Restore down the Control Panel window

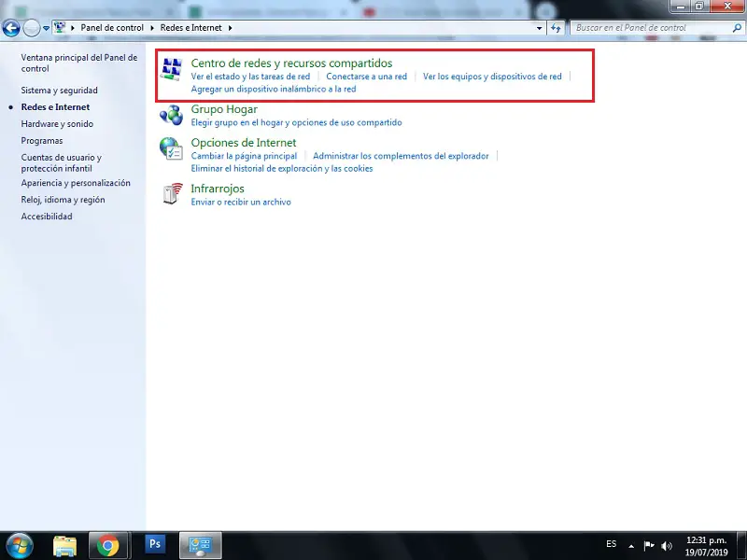[x=699, y=7]
